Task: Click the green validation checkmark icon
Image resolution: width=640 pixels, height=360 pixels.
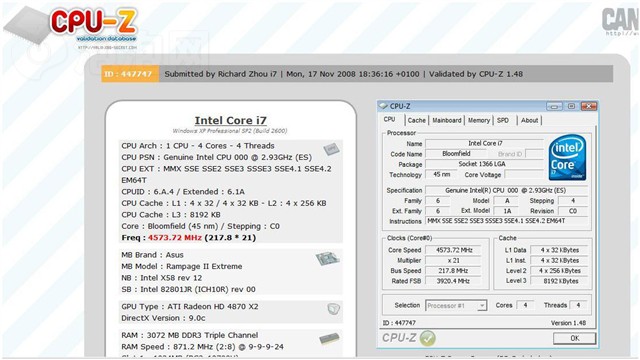Action: click(x=427, y=338)
